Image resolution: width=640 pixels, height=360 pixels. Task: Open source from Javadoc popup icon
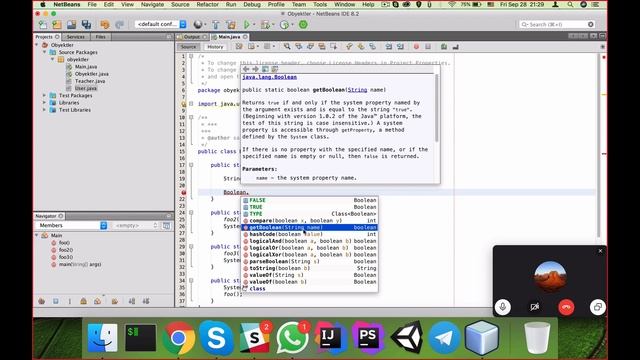click(x=275, y=69)
